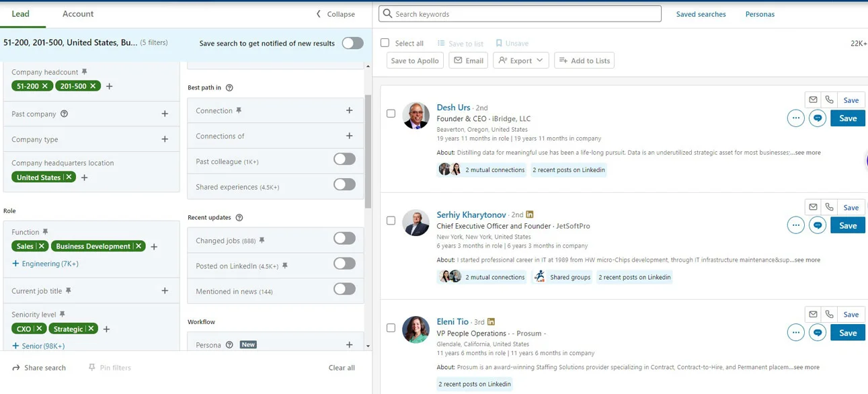This screenshot has height=394, width=868.
Task: Expand the Current job title filter
Action: [x=165, y=290]
